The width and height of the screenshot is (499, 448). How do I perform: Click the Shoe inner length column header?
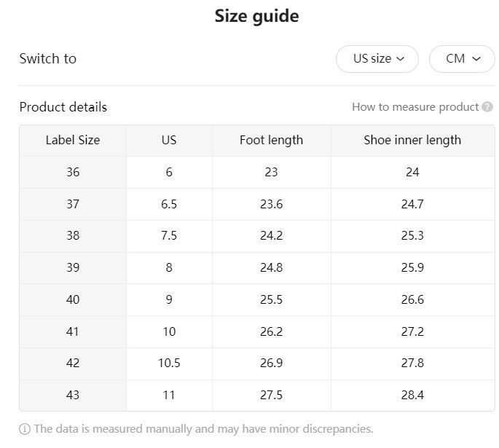412,140
